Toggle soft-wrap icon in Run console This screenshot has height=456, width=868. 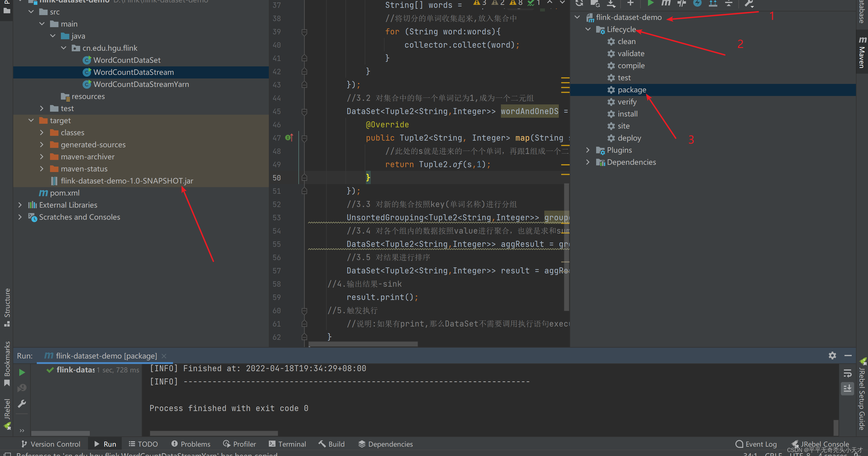click(x=847, y=373)
